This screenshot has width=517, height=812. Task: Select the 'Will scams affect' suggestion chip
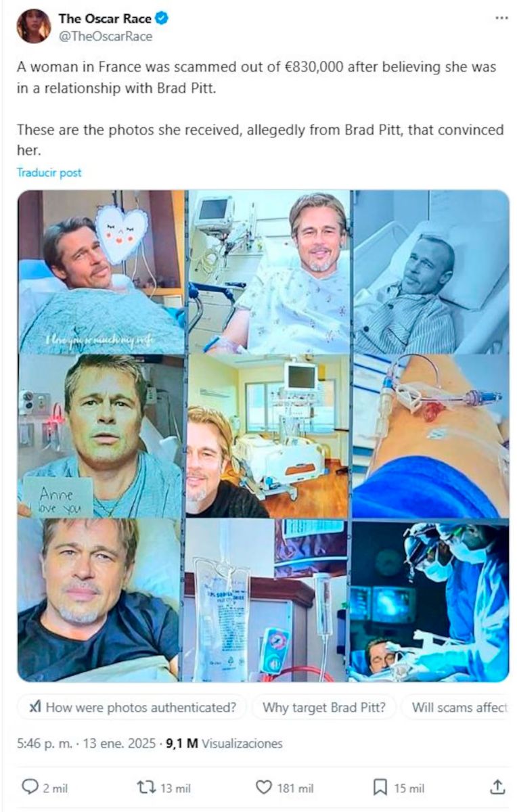click(455, 708)
